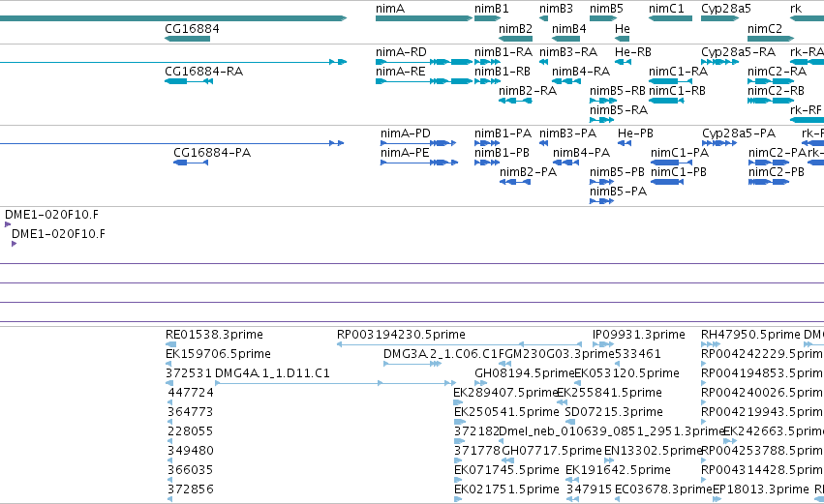Image resolution: width=824 pixels, height=504 pixels.
Task: Click transcript label nimB1-RA
Action: pos(504,52)
